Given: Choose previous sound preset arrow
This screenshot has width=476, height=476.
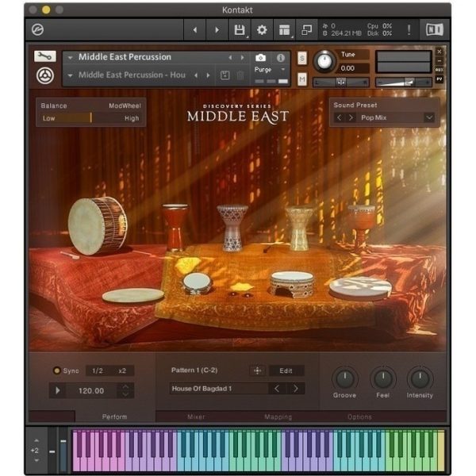Looking at the screenshot, I should (340, 117).
